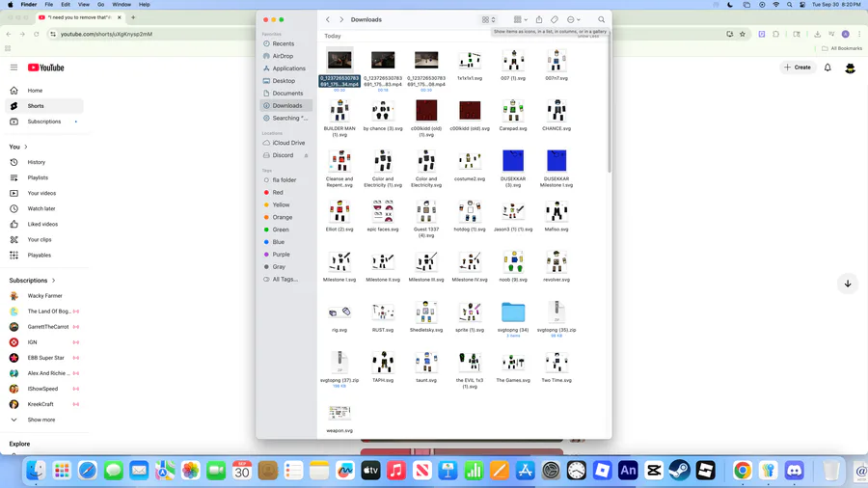Image resolution: width=868 pixels, height=488 pixels.
Task: Select Recents in Finder sidebar
Action: [285, 43]
